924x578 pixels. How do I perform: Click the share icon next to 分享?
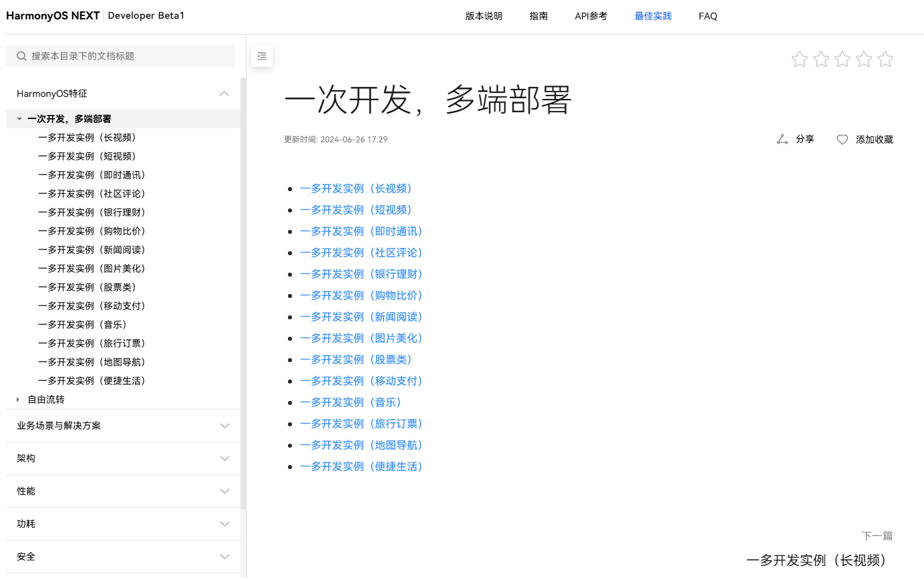(x=782, y=139)
